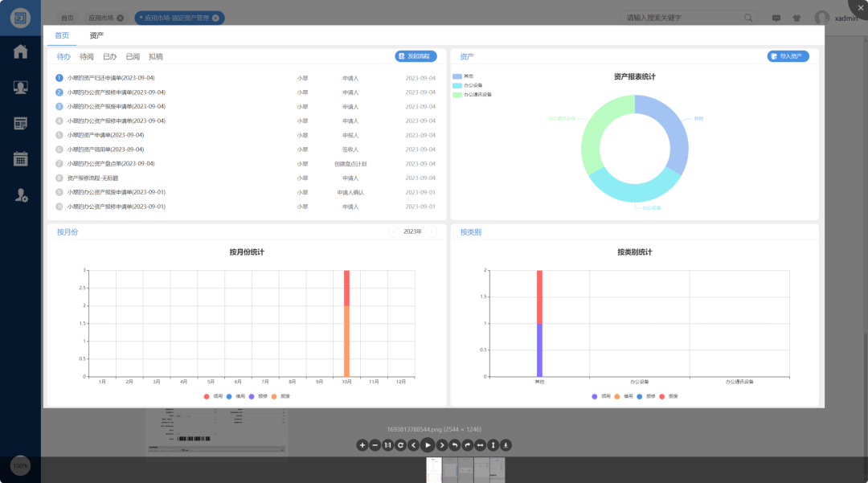This screenshot has width=868, height=483.
Task: Select the 已办 tab in task list
Action: coord(109,56)
